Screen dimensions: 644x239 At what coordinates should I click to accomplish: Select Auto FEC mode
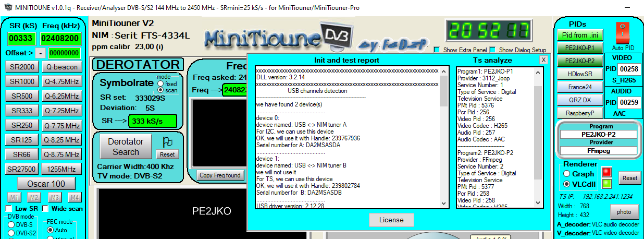point(51,230)
